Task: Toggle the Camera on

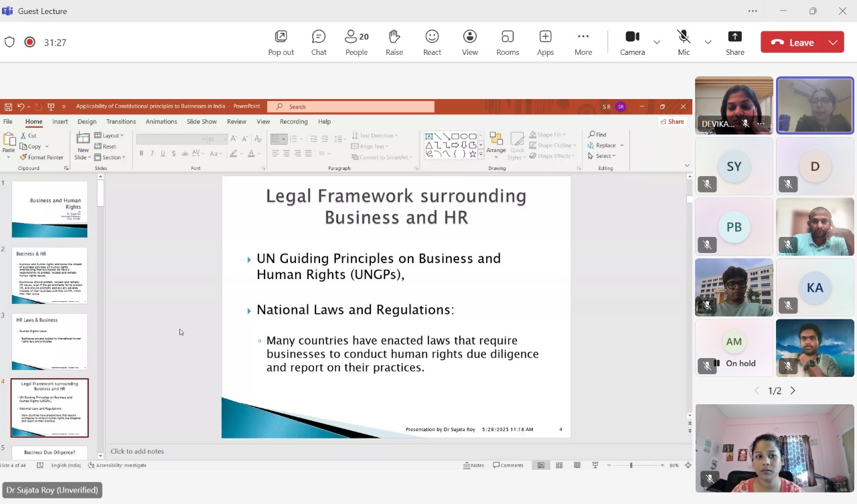Action: 632,42
